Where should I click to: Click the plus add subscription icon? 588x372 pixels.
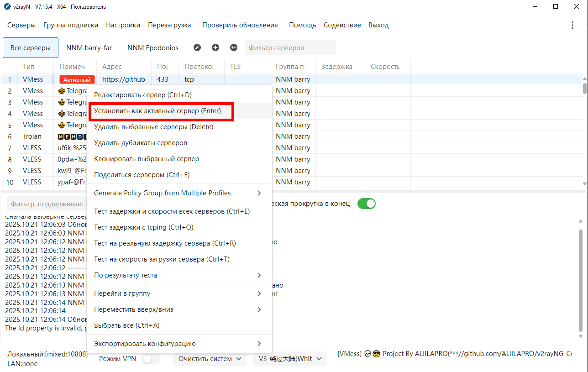click(215, 48)
